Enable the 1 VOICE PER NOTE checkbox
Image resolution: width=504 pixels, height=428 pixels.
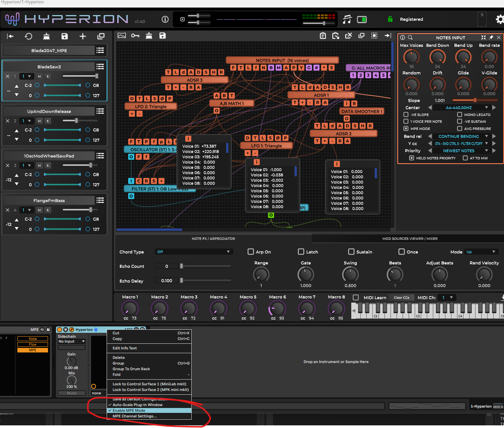406,121
